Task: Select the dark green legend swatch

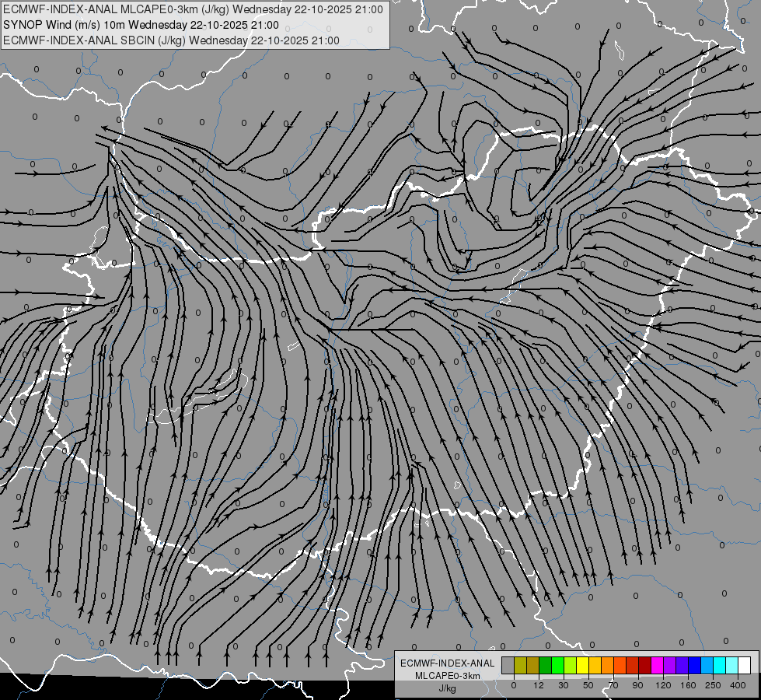Action: coord(545,666)
